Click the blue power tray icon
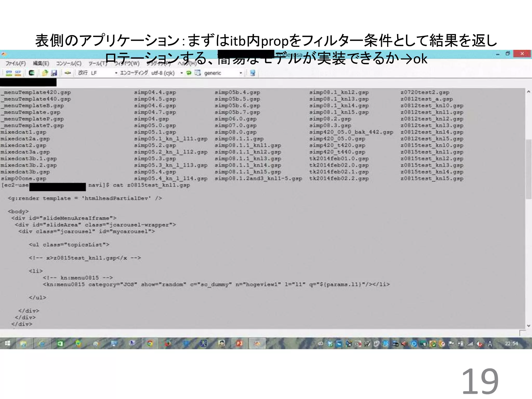 coord(414,344)
